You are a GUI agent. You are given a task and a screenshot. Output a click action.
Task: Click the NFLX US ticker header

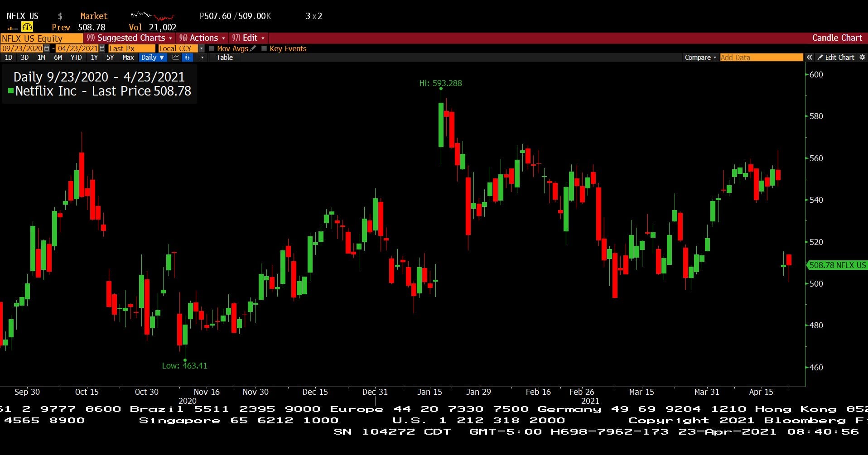(x=23, y=16)
